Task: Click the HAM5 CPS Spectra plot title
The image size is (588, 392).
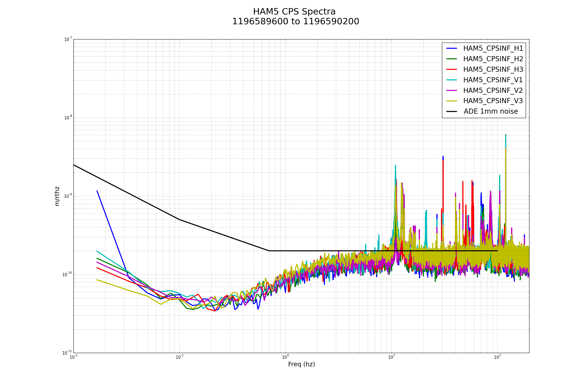Action: (x=294, y=12)
